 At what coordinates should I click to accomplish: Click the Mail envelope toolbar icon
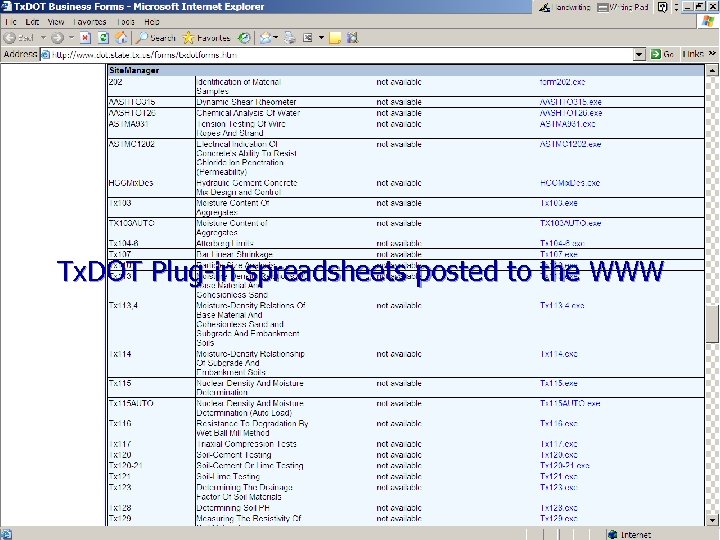click(266, 38)
